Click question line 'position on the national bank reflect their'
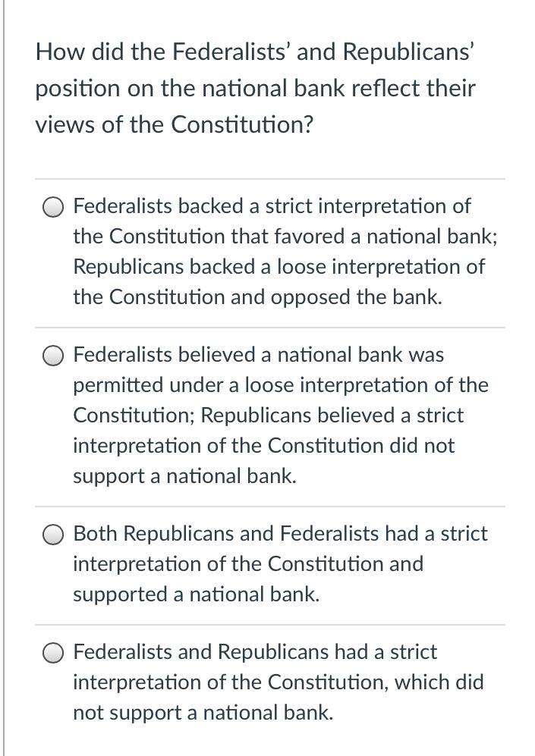 pos(256,89)
